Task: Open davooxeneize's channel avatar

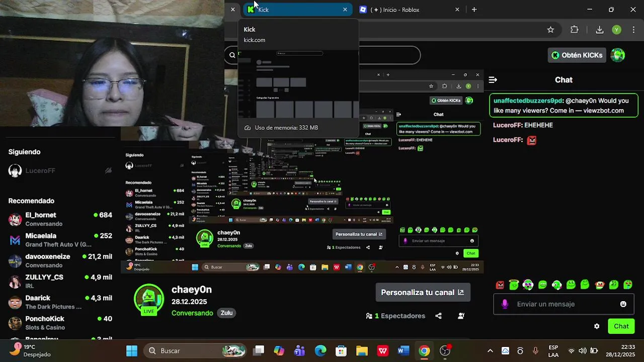Action: [x=15, y=261]
